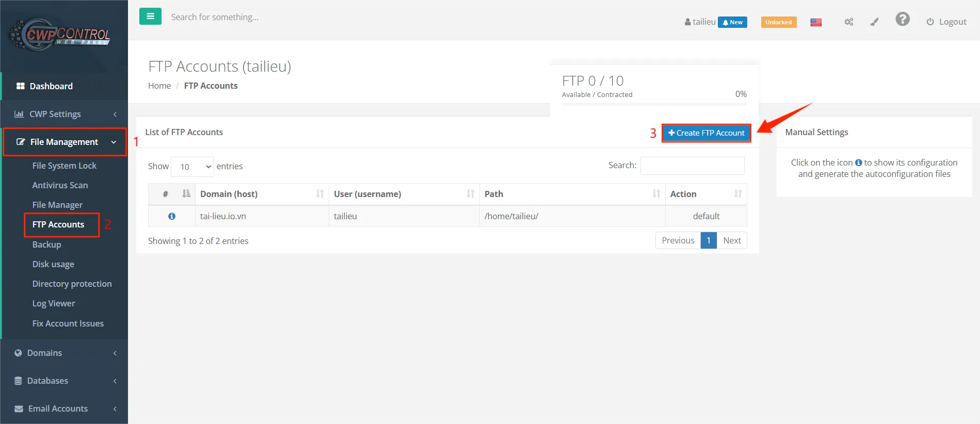Screen dimensions: 980x424
Task: Select page 1 in pagination
Action: [709, 240]
